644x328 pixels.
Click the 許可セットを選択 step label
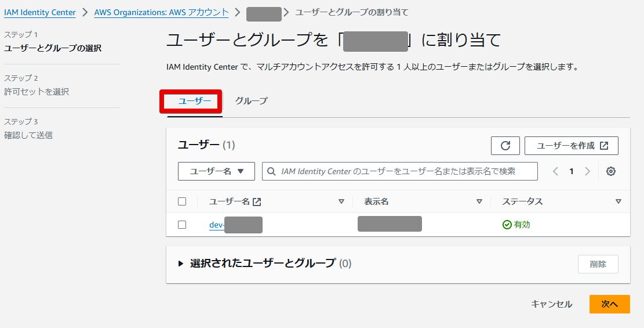(37, 92)
